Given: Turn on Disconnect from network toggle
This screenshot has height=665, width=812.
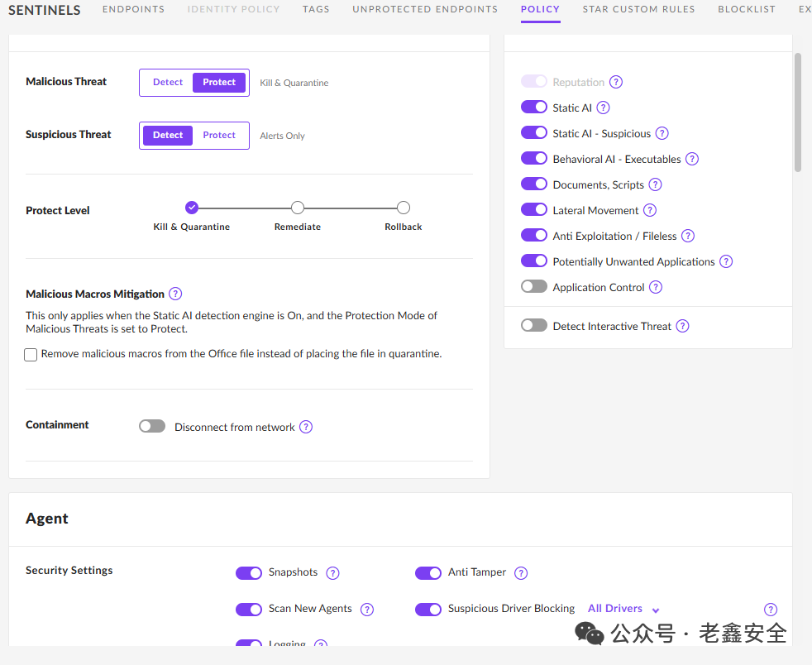Looking at the screenshot, I should point(152,426).
